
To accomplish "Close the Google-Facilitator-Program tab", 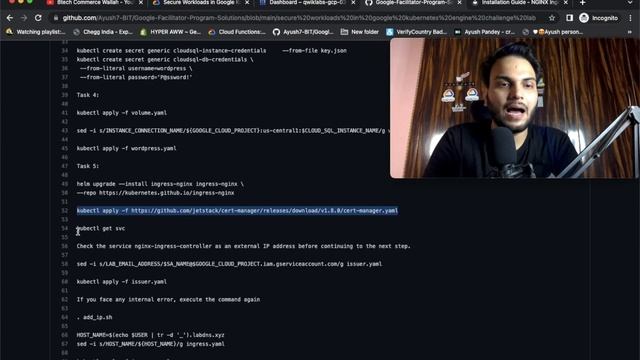I will tap(459, 2).
